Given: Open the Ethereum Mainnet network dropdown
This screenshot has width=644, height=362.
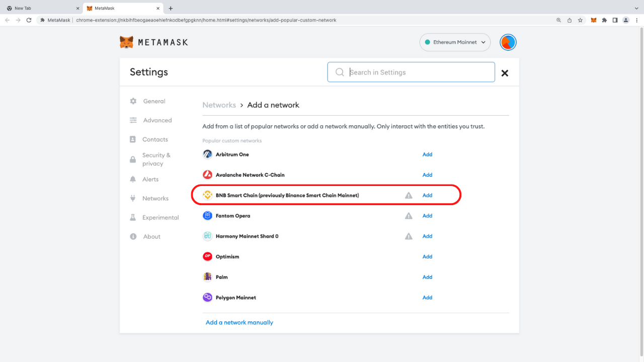Looking at the screenshot, I should 455,42.
